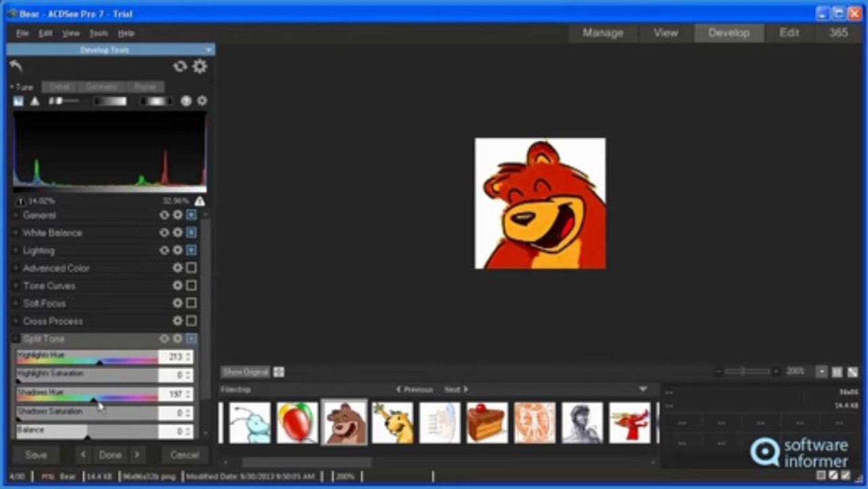Image resolution: width=868 pixels, height=489 pixels.
Task: Toggle the General group checkbox
Action: tap(191, 215)
